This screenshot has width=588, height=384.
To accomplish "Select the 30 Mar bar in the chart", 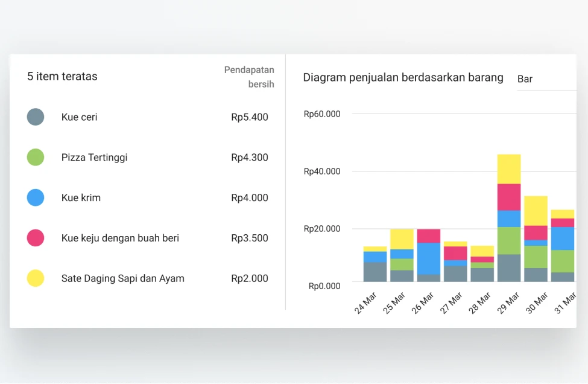I will [536, 238].
